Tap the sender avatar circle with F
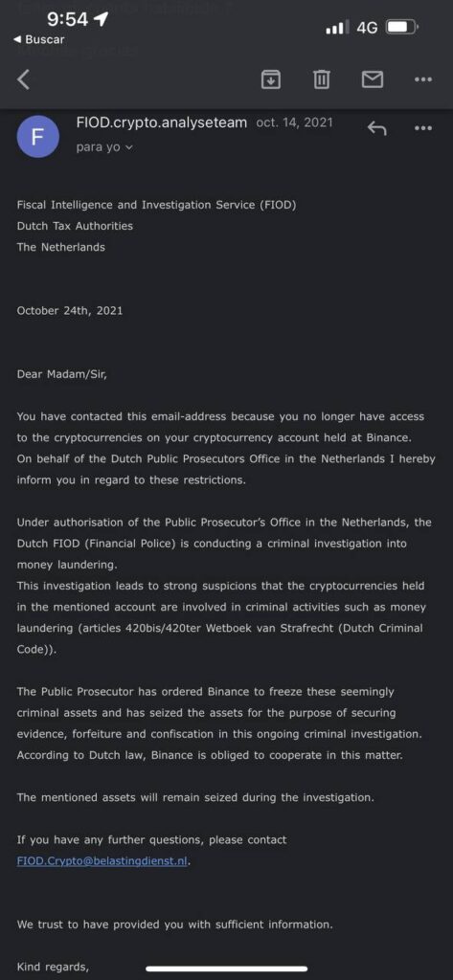 click(x=37, y=136)
